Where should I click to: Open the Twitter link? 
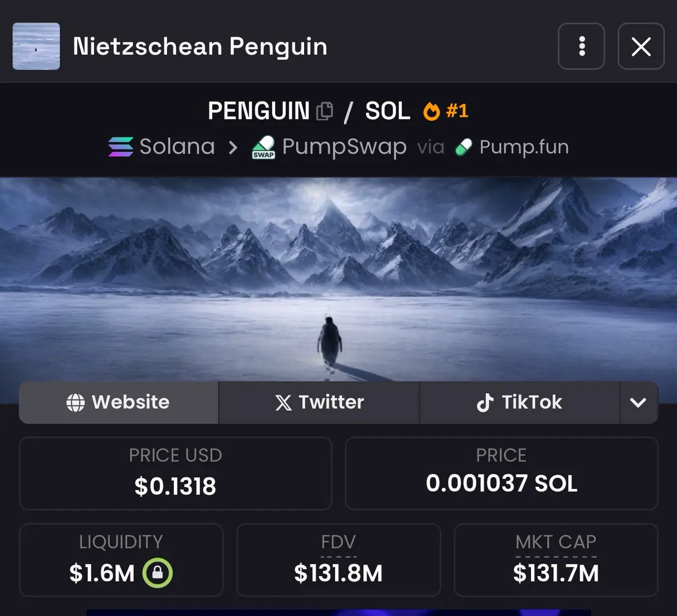[319, 402]
